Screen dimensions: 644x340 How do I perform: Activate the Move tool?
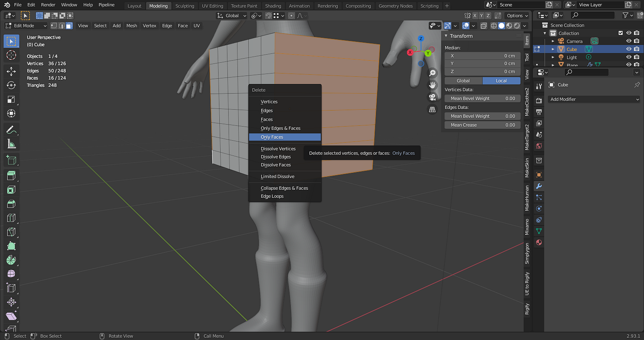11,71
